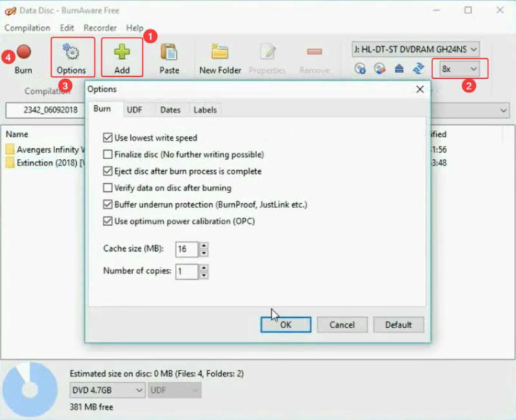The width and height of the screenshot is (516, 420).
Task: Click the Cancel button
Action: click(342, 325)
